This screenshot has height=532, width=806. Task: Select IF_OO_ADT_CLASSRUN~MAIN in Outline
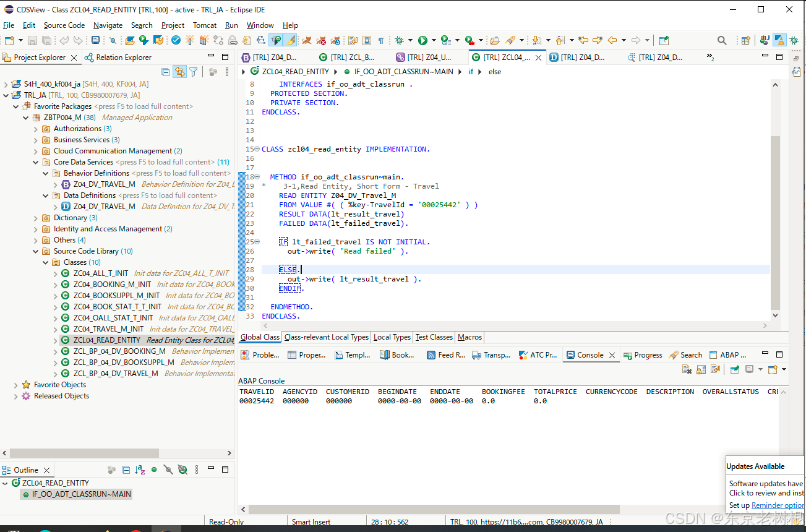[x=75, y=494]
